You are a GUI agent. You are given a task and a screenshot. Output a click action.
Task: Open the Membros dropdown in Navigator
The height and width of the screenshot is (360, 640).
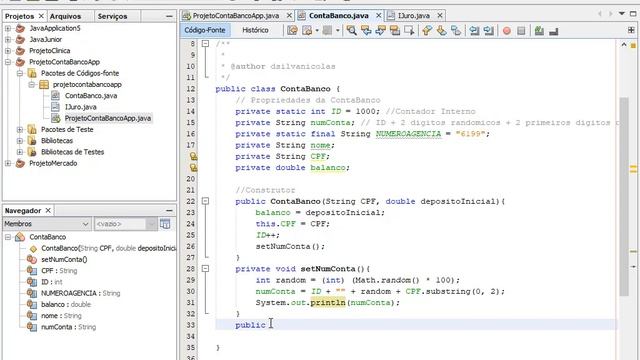coord(46,224)
